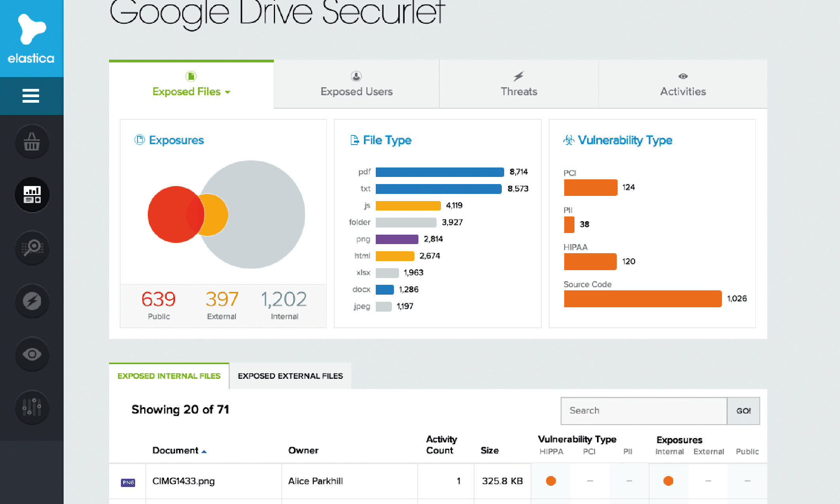840x504 pixels.
Task: Click the user icon above Exposed Users
Action: [x=356, y=76]
